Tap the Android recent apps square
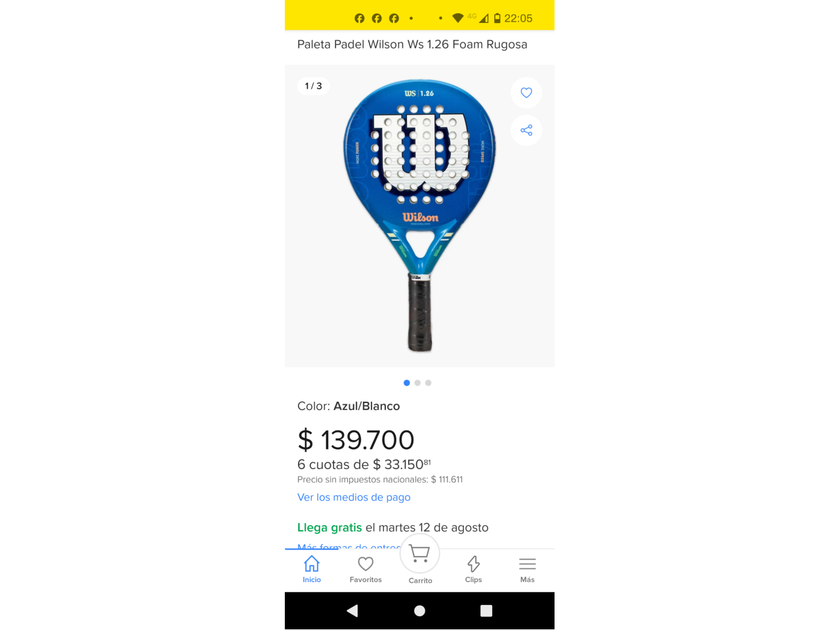Image resolution: width=840 pixels, height=630 pixels. coord(486,611)
